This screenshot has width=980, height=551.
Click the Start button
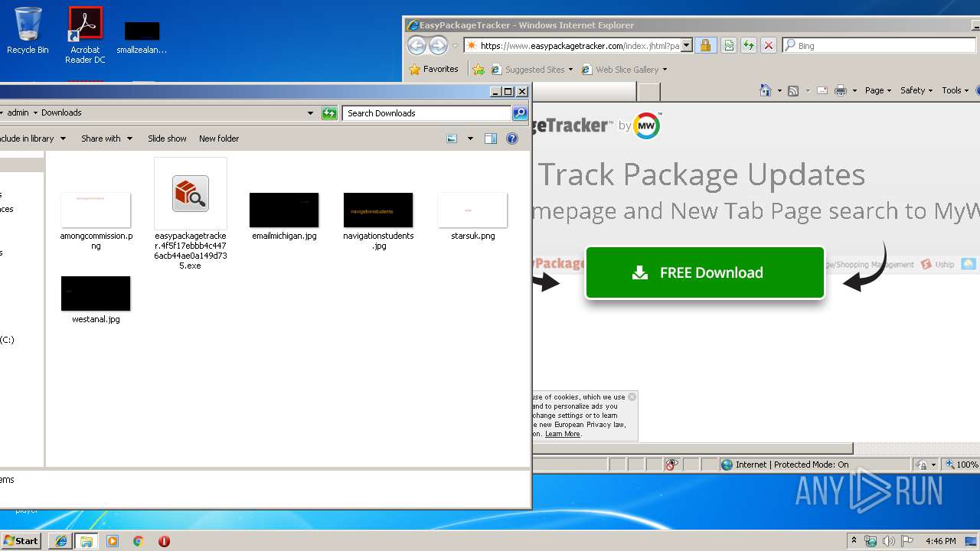pos(22,541)
